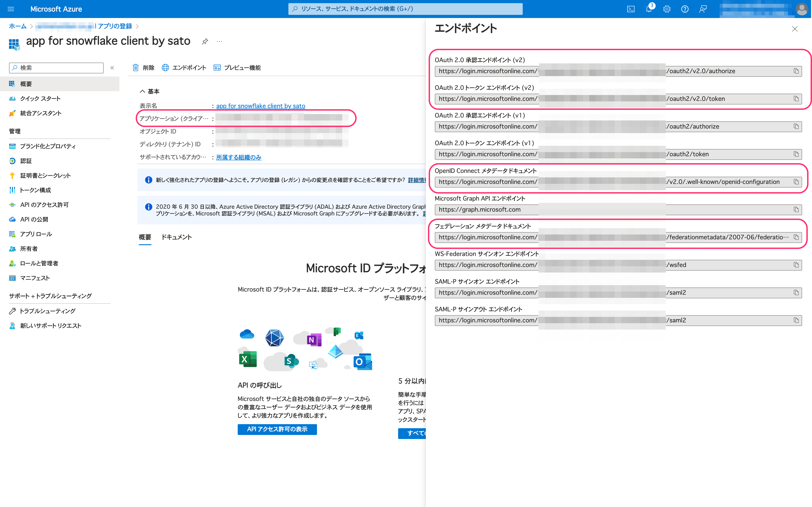Click the 削除 toolbar button
This screenshot has width=812, height=507.
point(143,68)
